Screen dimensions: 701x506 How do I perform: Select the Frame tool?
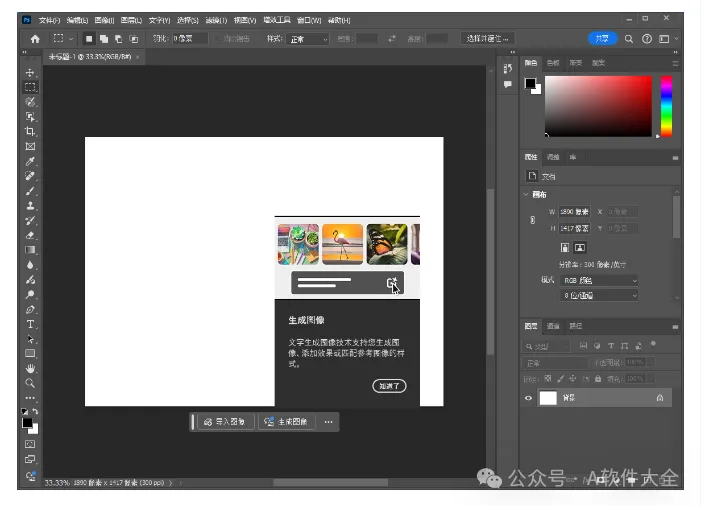30,146
